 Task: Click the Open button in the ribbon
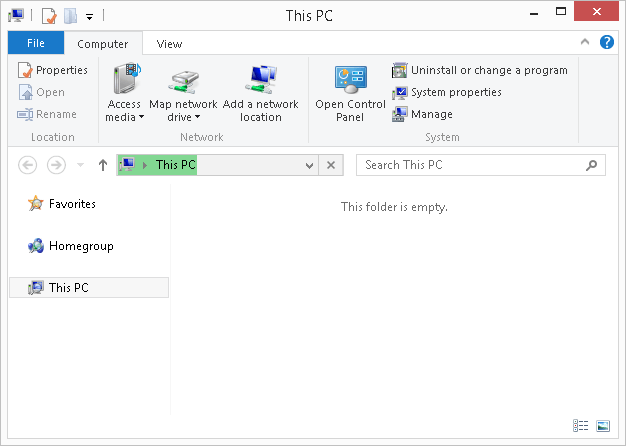pyautogui.click(x=41, y=92)
